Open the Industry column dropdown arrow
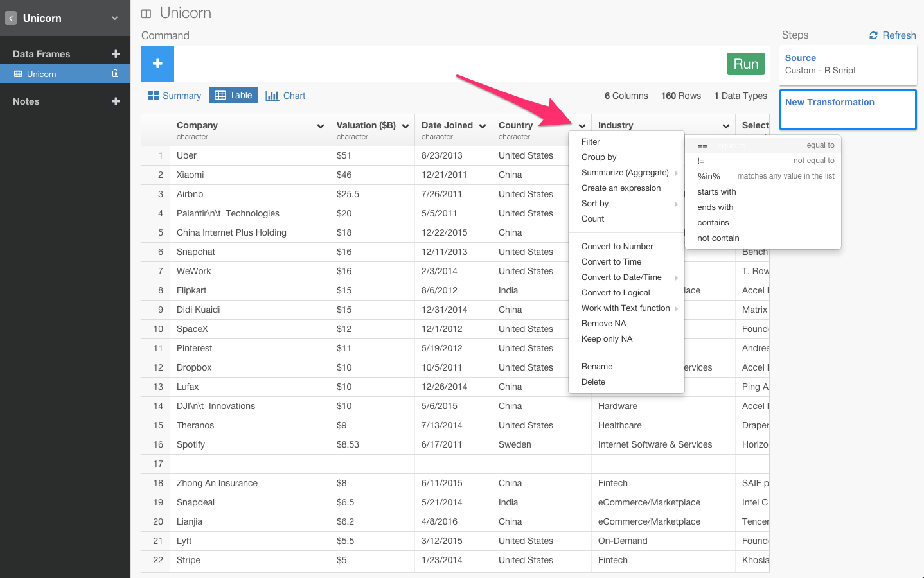The image size is (924, 578). coord(726,126)
